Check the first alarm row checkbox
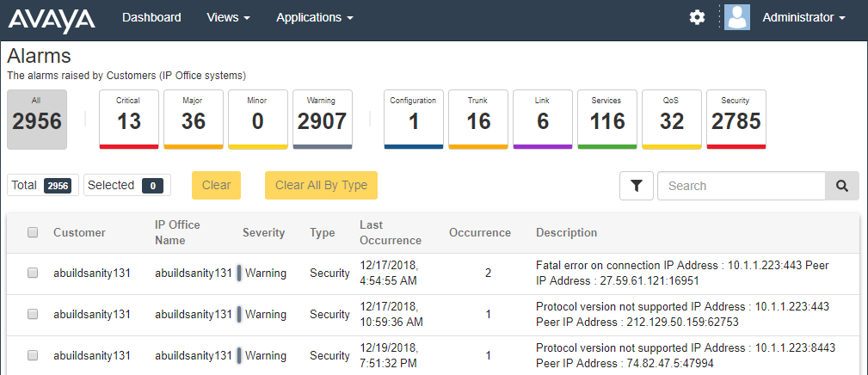 coord(33,273)
